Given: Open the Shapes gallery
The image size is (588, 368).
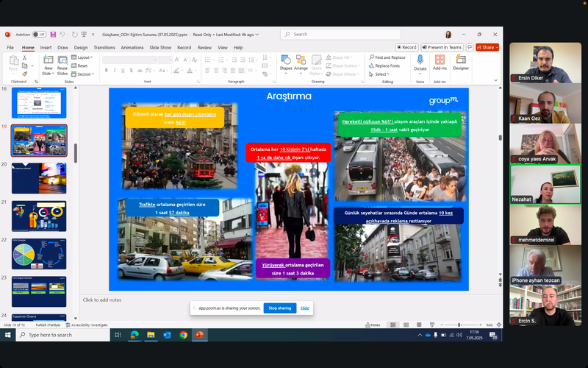Looking at the screenshot, I should point(286,64).
